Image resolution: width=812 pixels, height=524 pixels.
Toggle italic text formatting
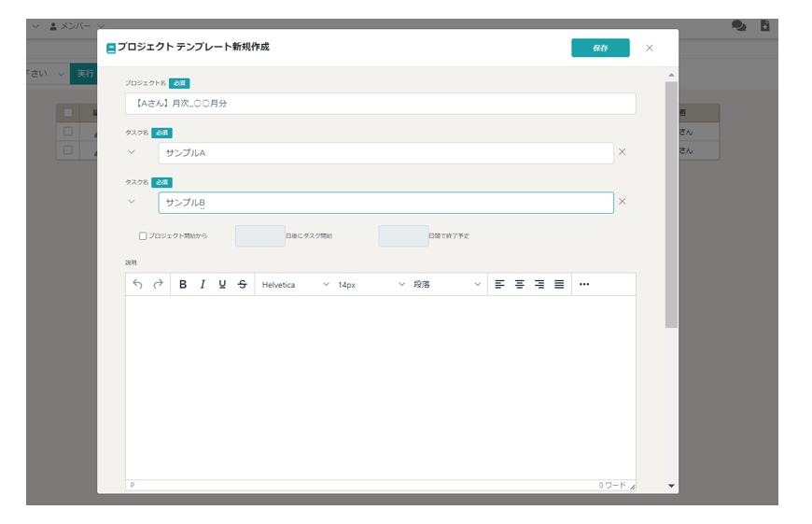[203, 285]
